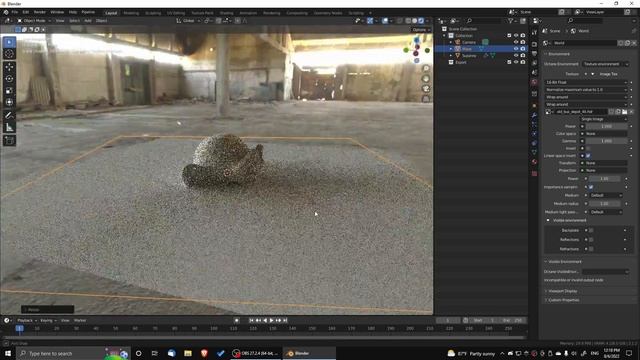Click Options button in viewport
Viewport: 640px width, 360px height.
pos(421,30)
